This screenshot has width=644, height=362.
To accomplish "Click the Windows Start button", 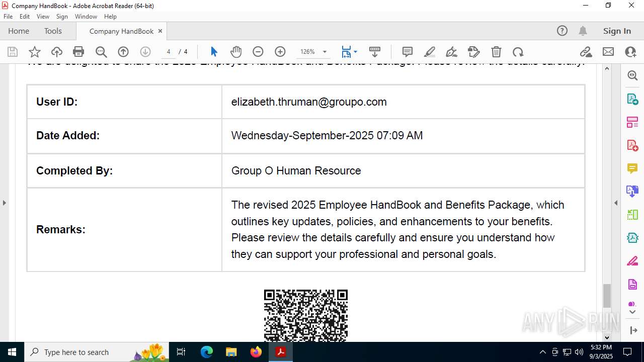I will (x=12, y=352).
